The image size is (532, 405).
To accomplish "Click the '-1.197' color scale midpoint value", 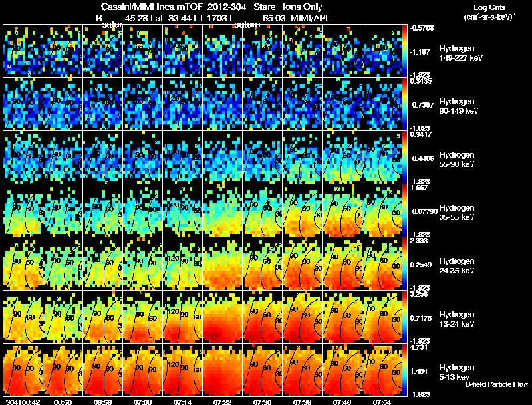I will [420, 52].
